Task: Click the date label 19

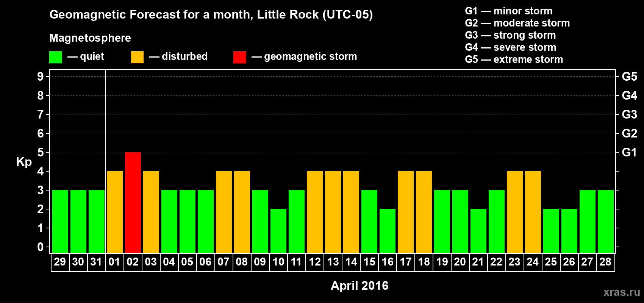Action: 442,262
